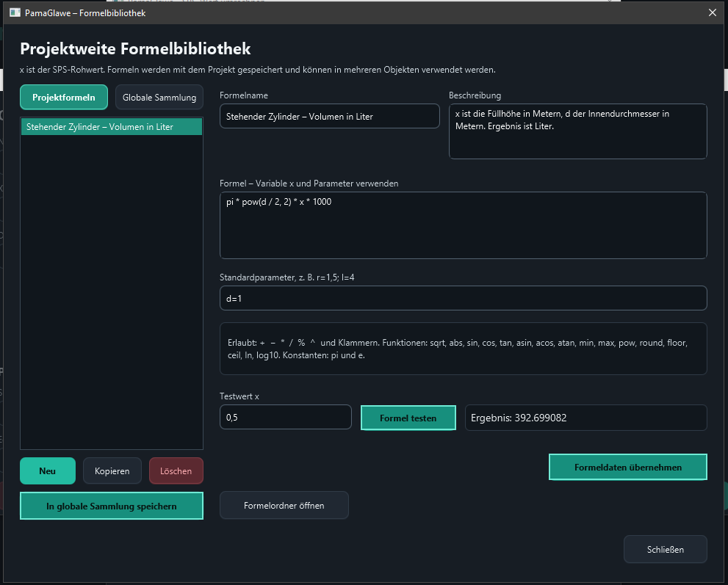Click the Schließen button
The image size is (728, 585).
pos(666,549)
